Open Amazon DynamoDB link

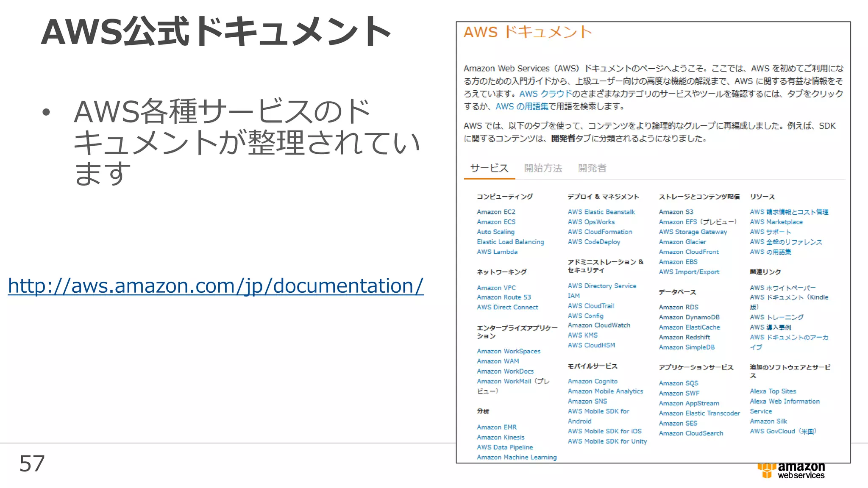(689, 317)
